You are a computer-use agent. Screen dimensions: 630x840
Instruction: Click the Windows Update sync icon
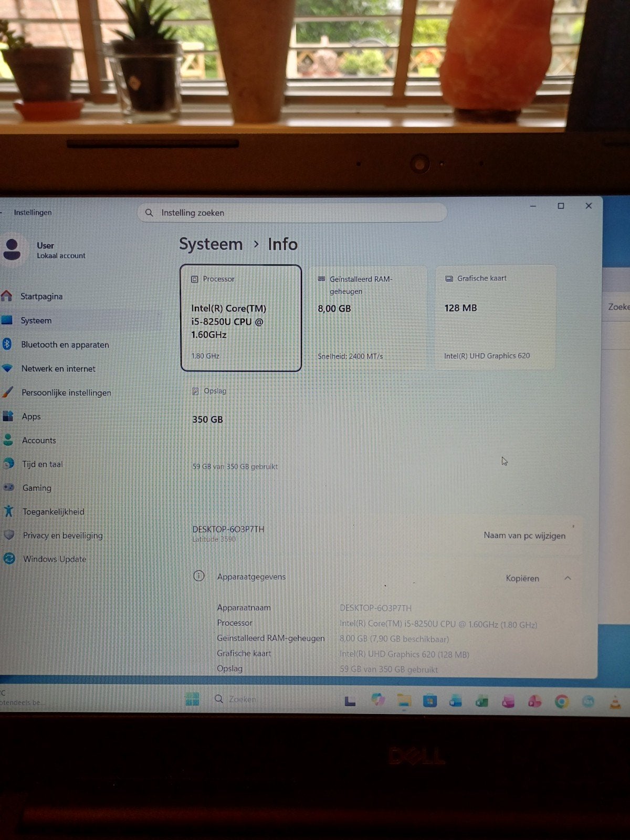9,559
